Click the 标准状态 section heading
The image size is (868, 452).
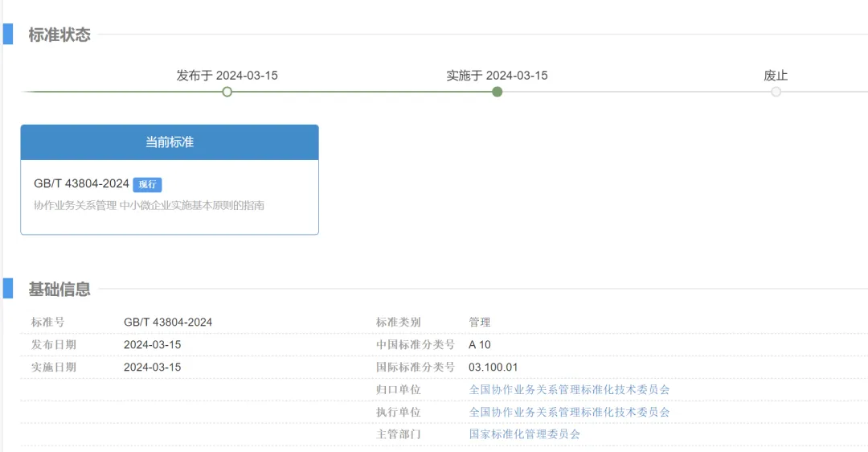point(59,35)
